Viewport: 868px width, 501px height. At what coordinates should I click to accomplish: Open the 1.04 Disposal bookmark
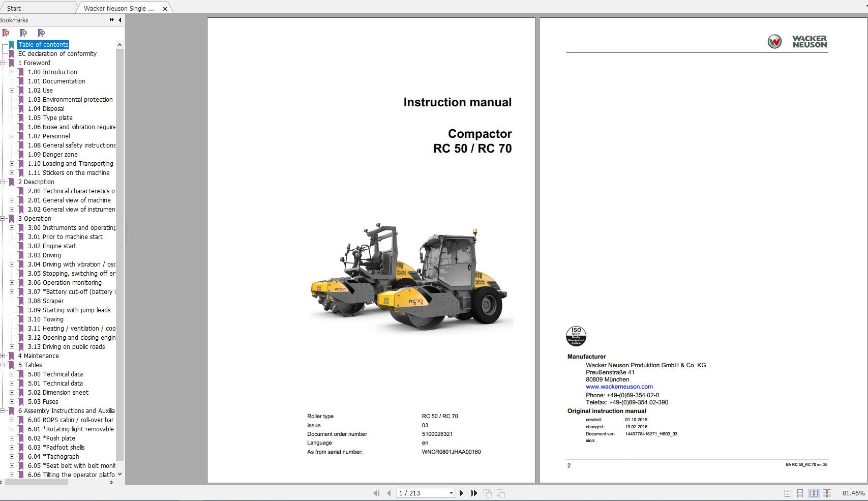click(46, 109)
